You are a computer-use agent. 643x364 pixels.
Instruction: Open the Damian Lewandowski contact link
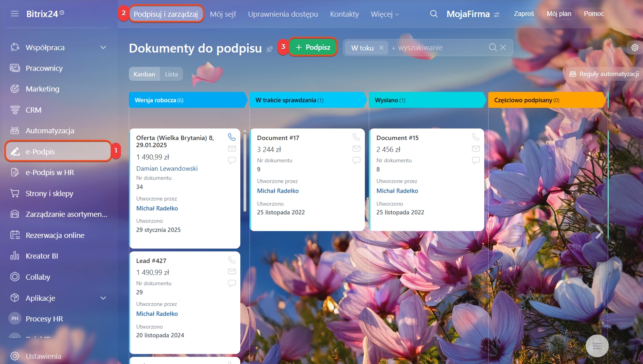pyautogui.click(x=167, y=169)
